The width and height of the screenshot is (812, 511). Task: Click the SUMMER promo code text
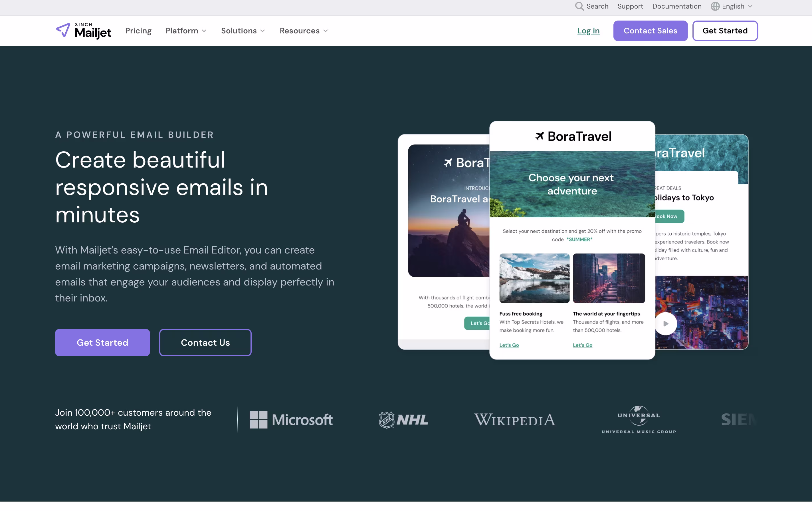pyautogui.click(x=579, y=240)
